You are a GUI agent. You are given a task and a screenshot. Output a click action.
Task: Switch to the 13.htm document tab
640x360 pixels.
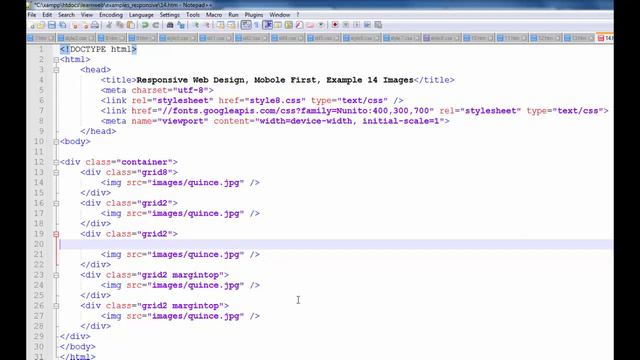pyautogui.click(x=579, y=38)
